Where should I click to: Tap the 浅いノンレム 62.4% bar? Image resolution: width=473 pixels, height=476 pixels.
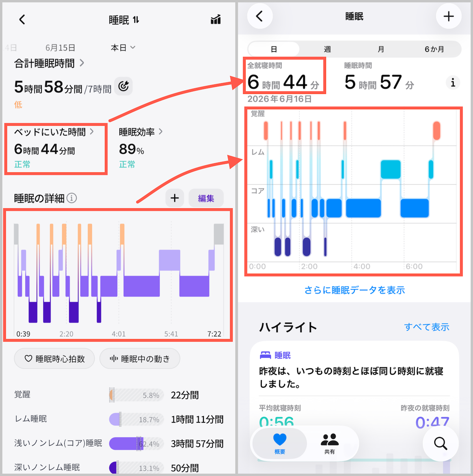(x=136, y=444)
